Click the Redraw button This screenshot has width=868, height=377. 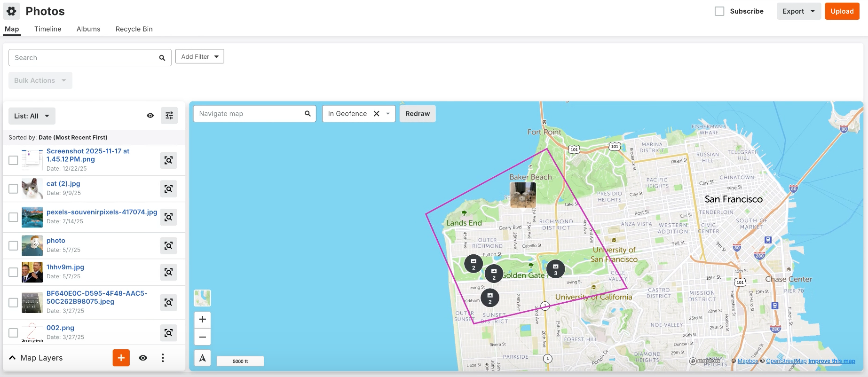[418, 114]
